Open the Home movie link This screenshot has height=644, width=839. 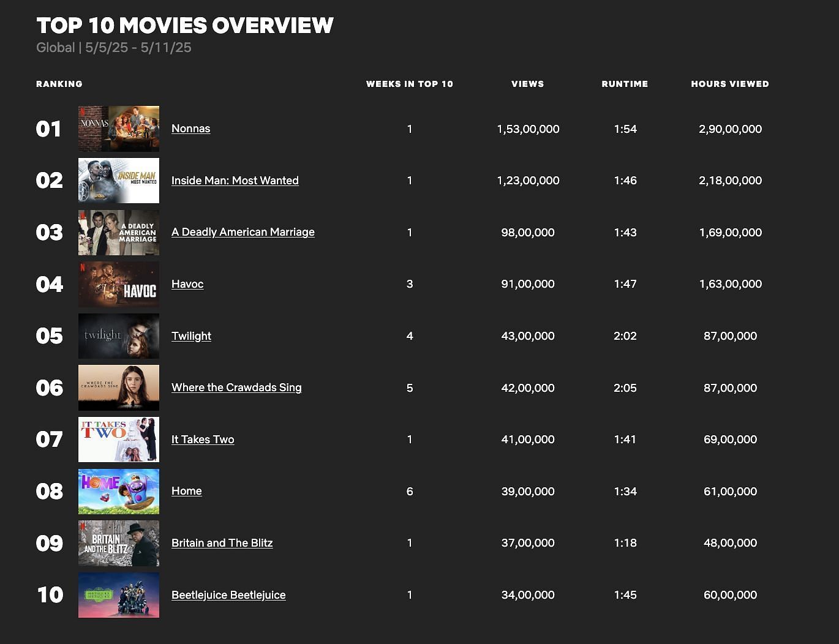[x=186, y=491]
